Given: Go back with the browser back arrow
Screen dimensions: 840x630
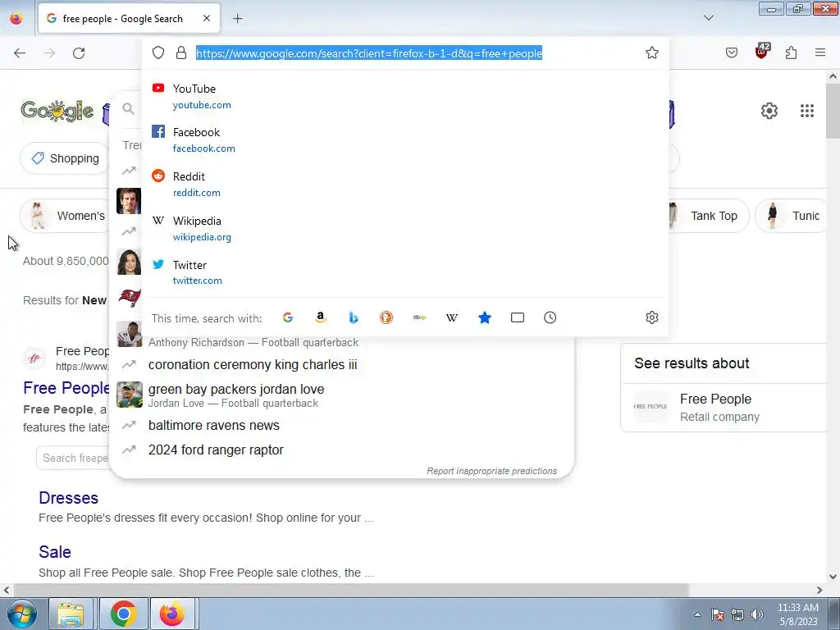Looking at the screenshot, I should pos(20,52).
